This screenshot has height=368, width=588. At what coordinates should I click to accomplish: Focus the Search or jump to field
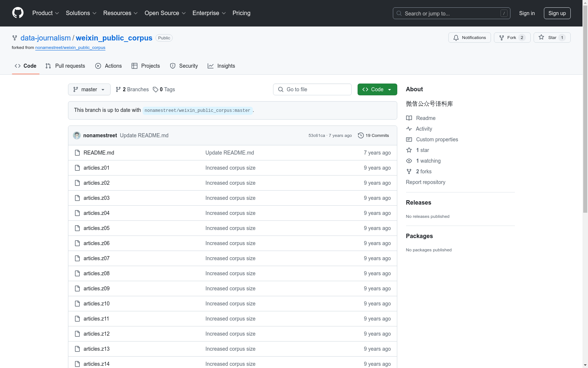coord(451,13)
